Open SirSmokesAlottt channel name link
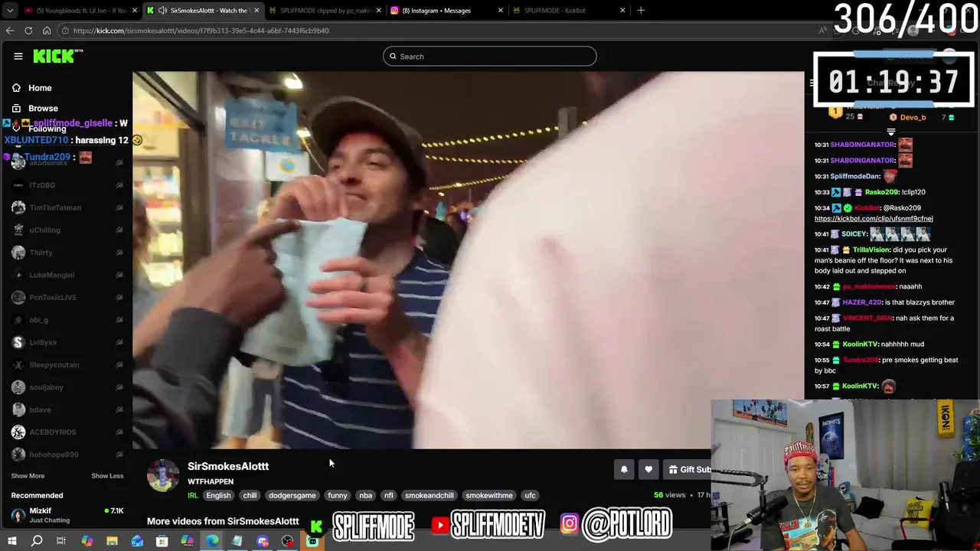This screenshot has height=551, width=980. 228,466
